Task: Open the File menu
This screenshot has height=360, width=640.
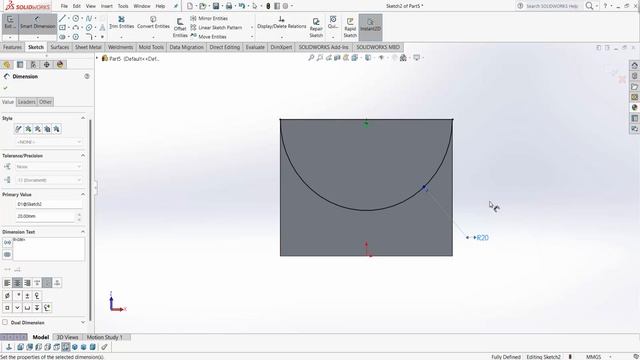Action: (x=64, y=6)
